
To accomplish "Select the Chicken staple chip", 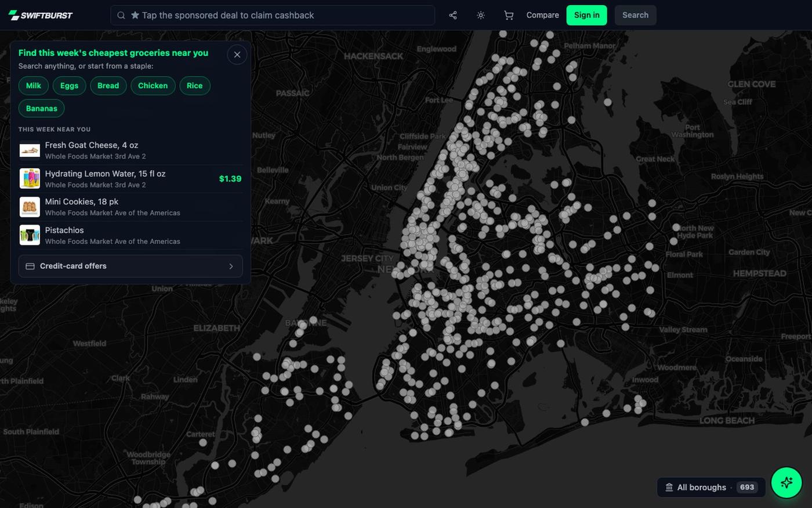I will [x=153, y=85].
